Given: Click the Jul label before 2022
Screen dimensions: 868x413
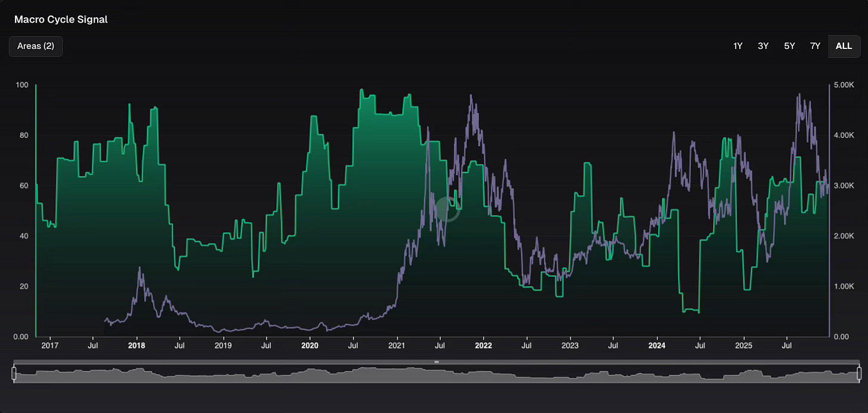Looking at the screenshot, I should click(440, 346).
